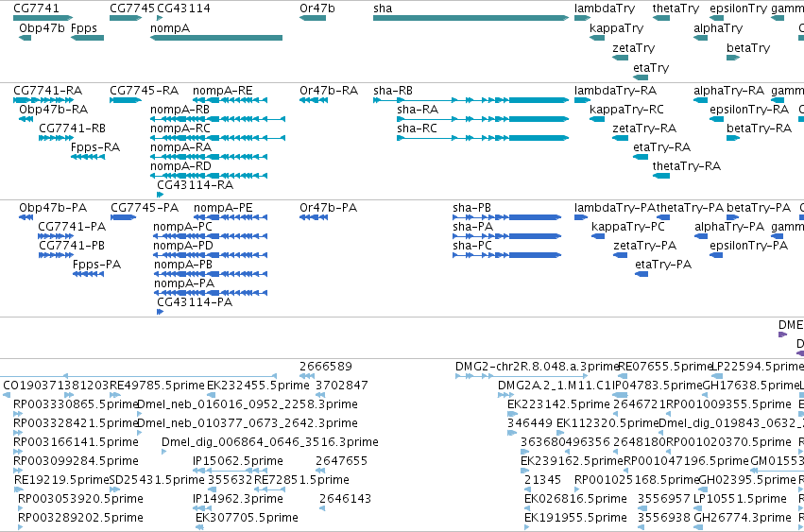Select the nompA-PE protein feature
804x532 pixels.
(x=231, y=217)
